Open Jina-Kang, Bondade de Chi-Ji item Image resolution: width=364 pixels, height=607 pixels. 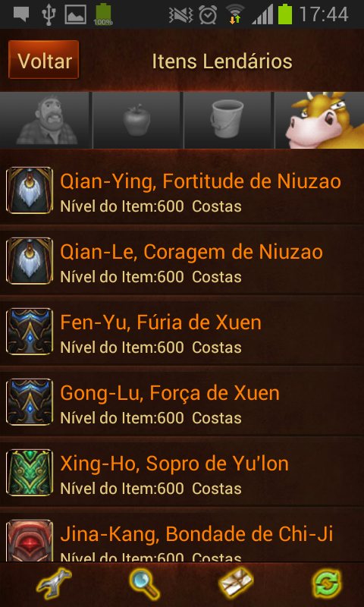182,536
